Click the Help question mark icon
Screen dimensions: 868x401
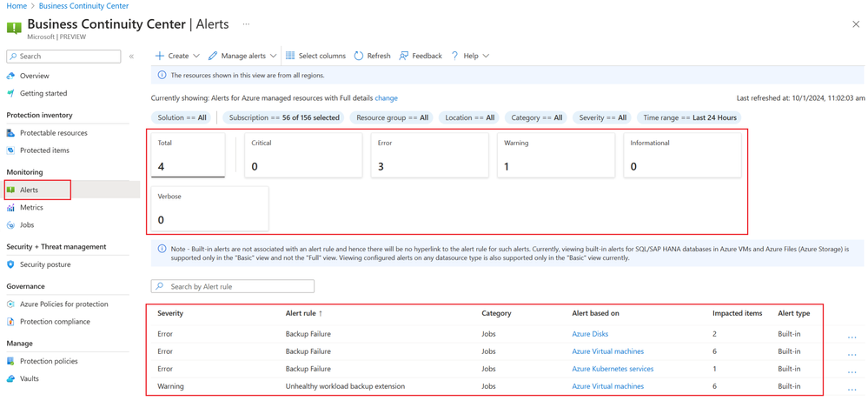tap(455, 56)
